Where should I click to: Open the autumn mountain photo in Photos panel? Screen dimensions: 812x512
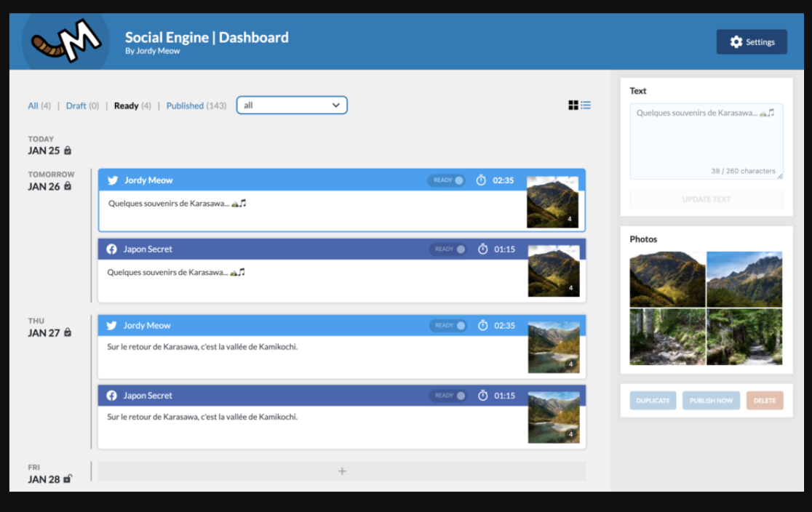(667, 279)
